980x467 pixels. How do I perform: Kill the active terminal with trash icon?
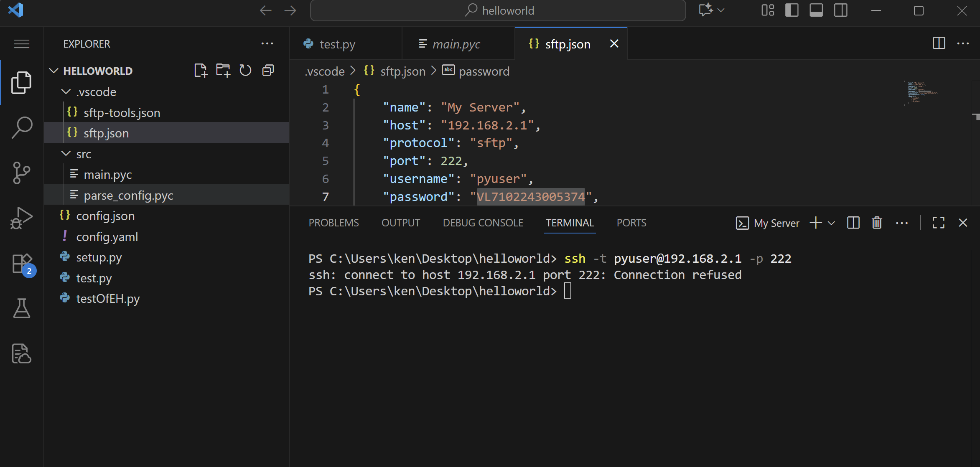coord(876,222)
